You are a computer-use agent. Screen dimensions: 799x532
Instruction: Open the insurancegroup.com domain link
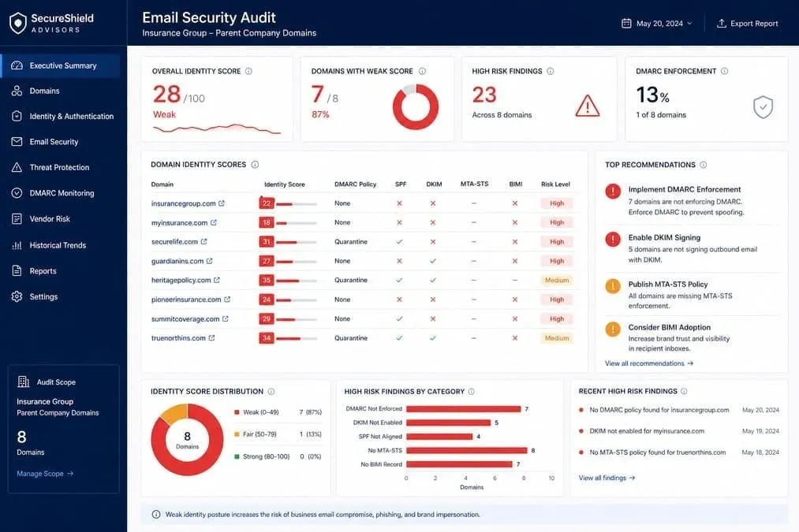(184, 203)
